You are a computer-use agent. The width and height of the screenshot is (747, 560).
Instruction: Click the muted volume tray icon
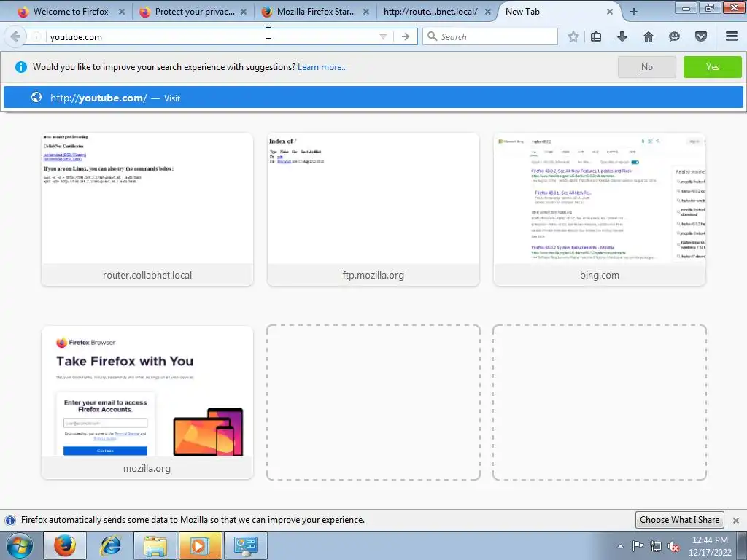tap(673, 546)
